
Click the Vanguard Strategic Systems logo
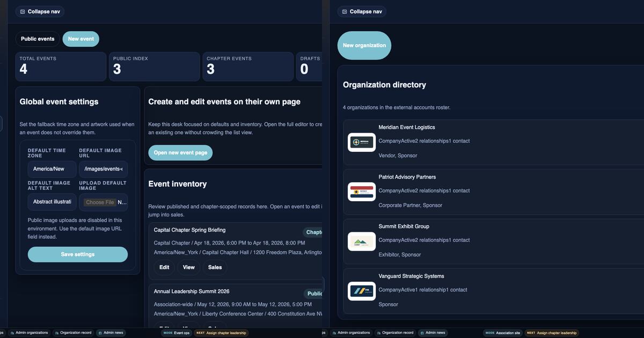coord(361,291)
